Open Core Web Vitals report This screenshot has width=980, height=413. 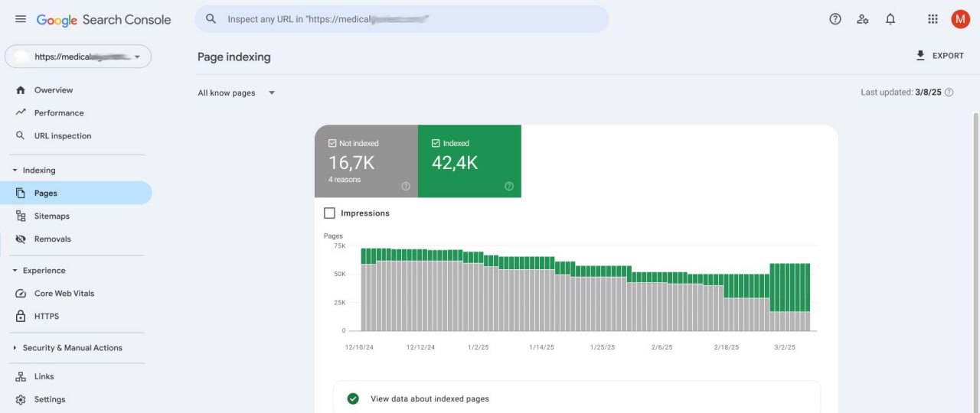pyautogui.click(x=64, y=294)
